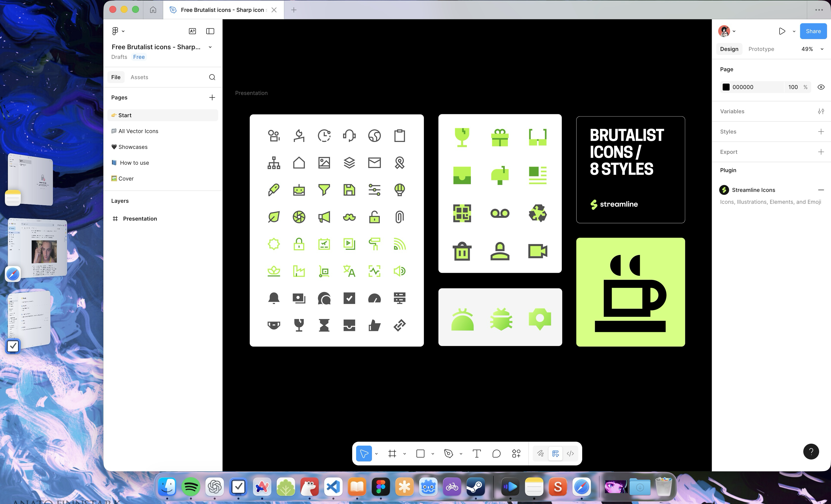
Task: Open Frame tool options chevron
Action: pyautogui.click(x=404, y=454)
